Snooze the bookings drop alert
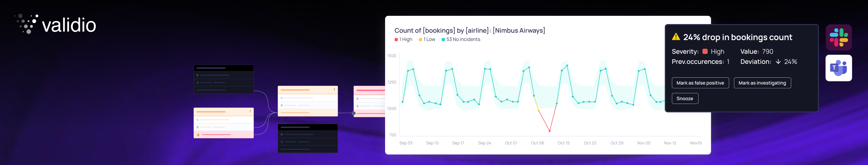 [685, 98]
